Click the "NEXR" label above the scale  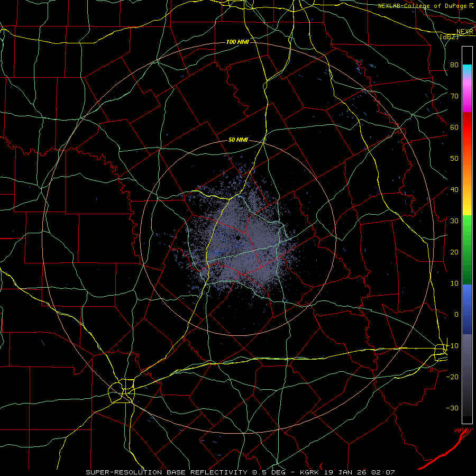464,32
